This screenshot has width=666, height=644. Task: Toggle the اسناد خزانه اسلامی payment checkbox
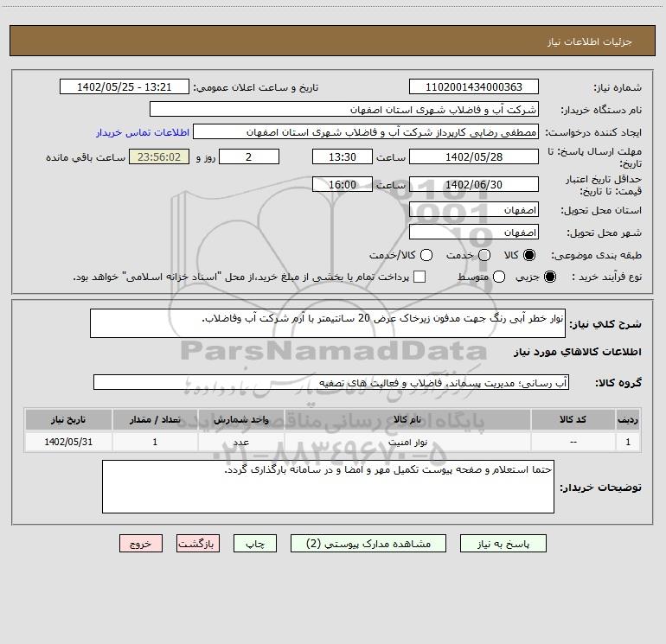[x=419, y=277]
